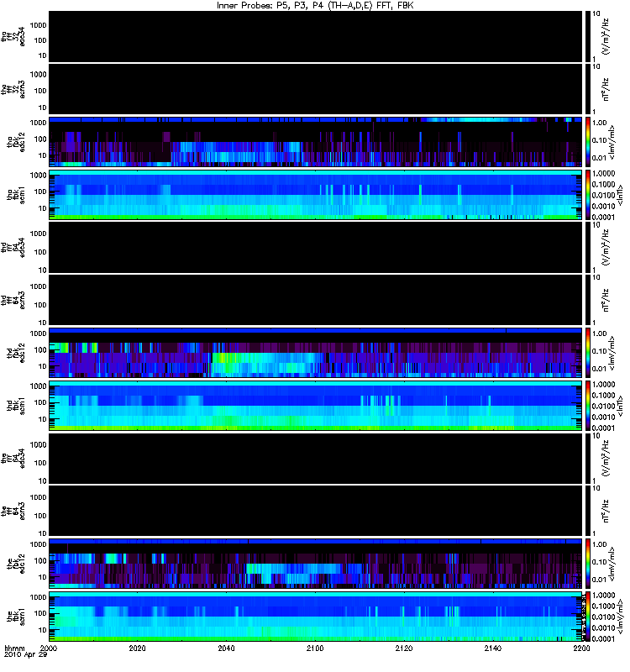The width and height of the screenshot is (630, 672).
Task: Click the 10 tick label of the the fbk edc12 panel
Action: [43, 577]
